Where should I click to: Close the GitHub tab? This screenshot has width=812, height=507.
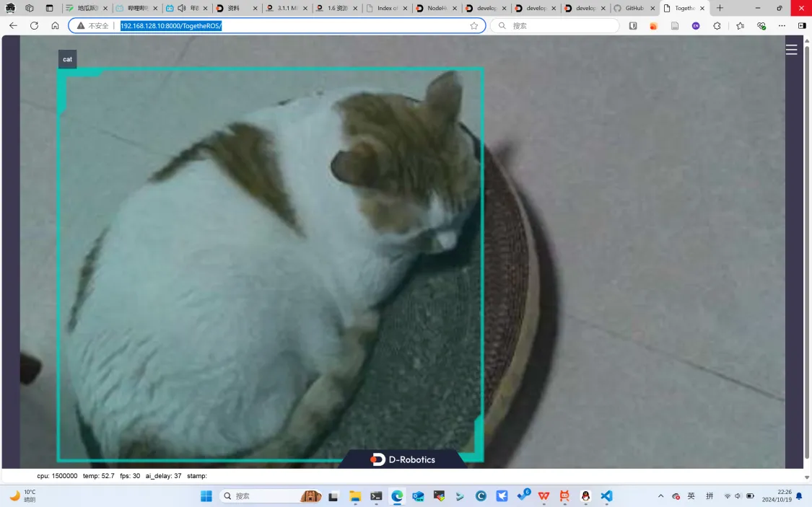[x=652, y=8]
